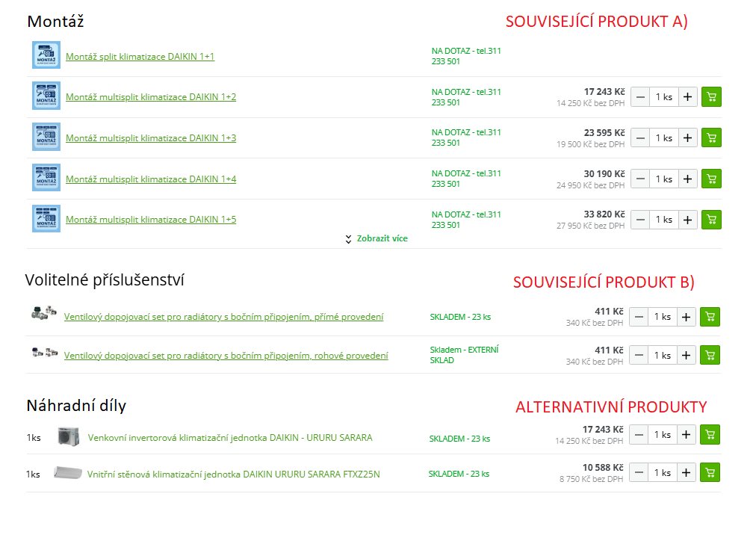This screenshot has width=756, height=541.
Task: Add corner valve connection set to cart
Action: point(710,355)
